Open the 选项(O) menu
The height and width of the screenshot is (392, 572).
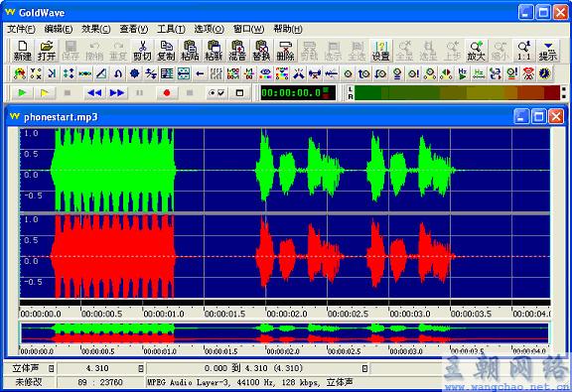pyautogui.click(x=209, y=29)
